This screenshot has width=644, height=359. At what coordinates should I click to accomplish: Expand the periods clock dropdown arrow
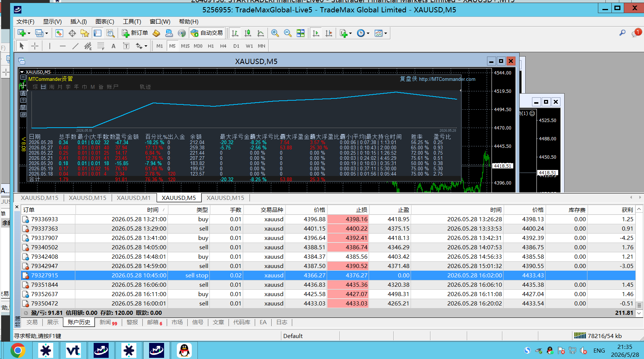coord(368,33)
